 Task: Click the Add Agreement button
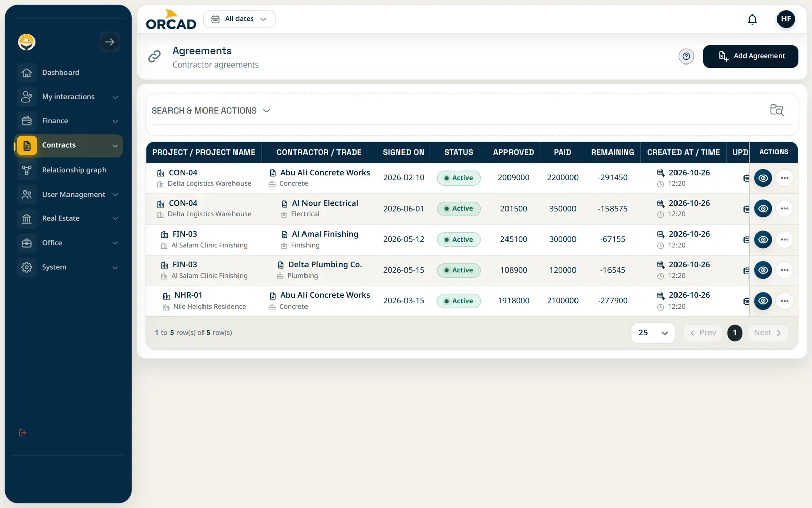coord(750,56)
